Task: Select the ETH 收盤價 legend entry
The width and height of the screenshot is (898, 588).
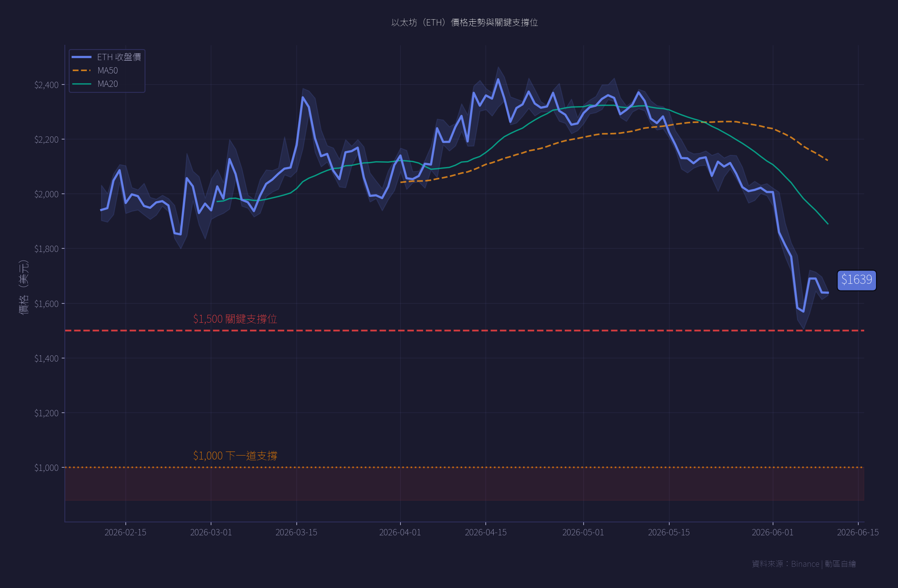Action: pos(107,57)
